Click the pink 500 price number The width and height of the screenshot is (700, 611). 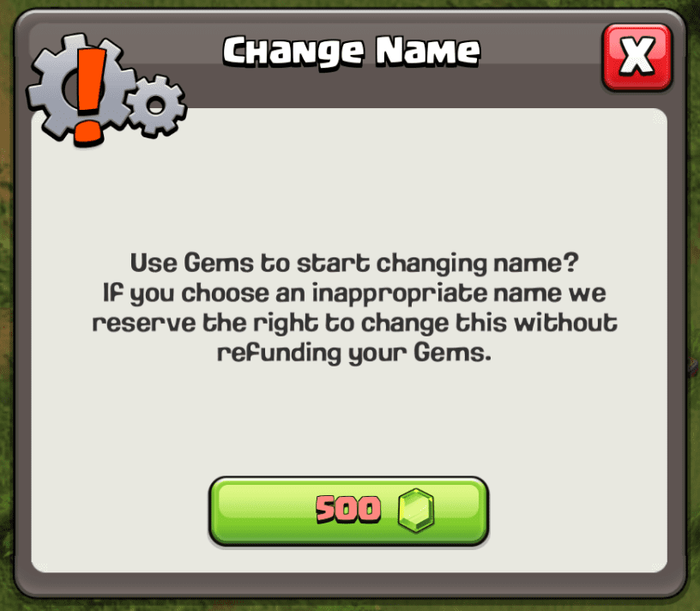(x=348, y=509)
